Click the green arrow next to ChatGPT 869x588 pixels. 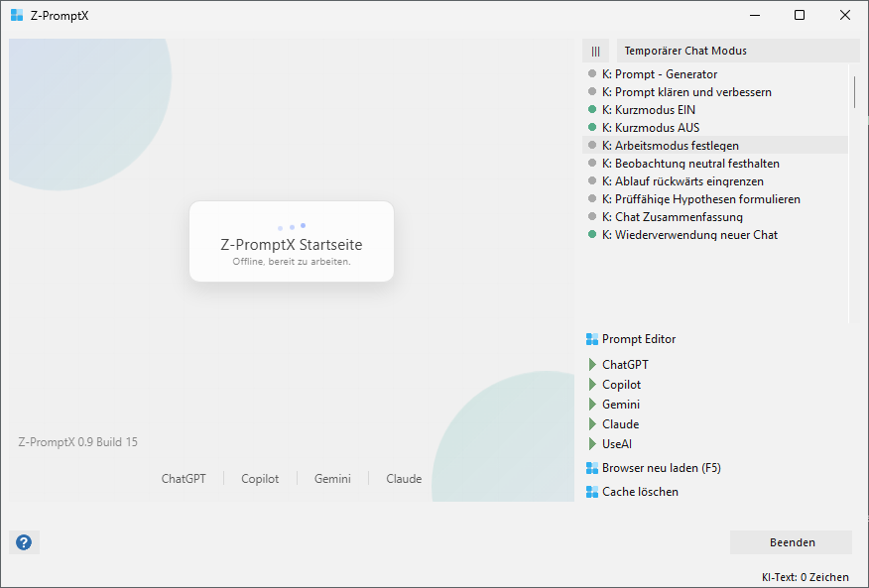click(x=592, y=365)
